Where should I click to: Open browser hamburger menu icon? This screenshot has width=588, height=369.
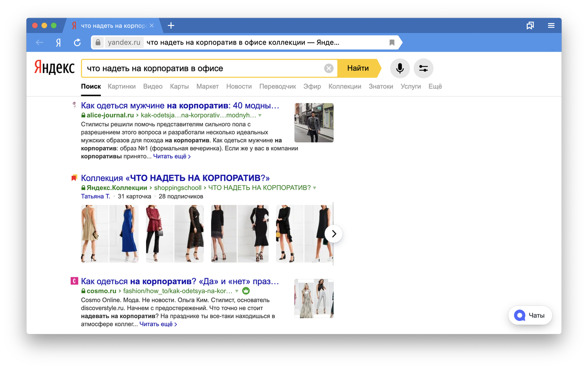(x=551, y=25)
